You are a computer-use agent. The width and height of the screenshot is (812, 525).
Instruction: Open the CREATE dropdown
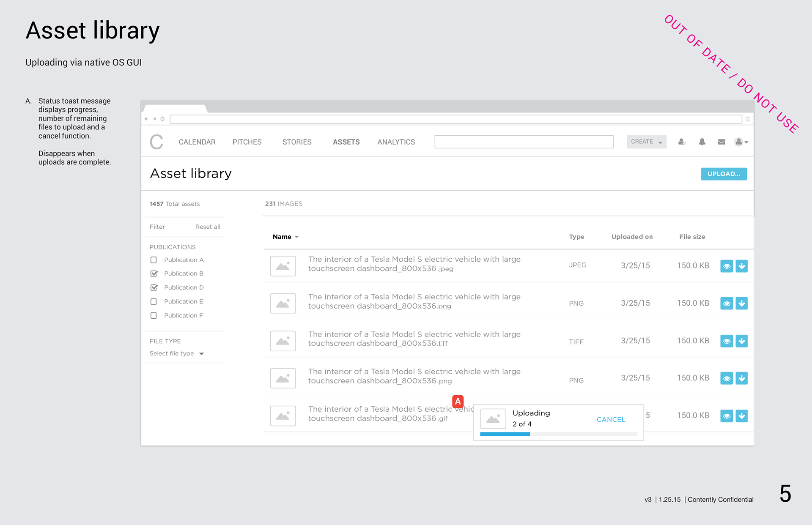pyautogui.click(x=647, y=142)
